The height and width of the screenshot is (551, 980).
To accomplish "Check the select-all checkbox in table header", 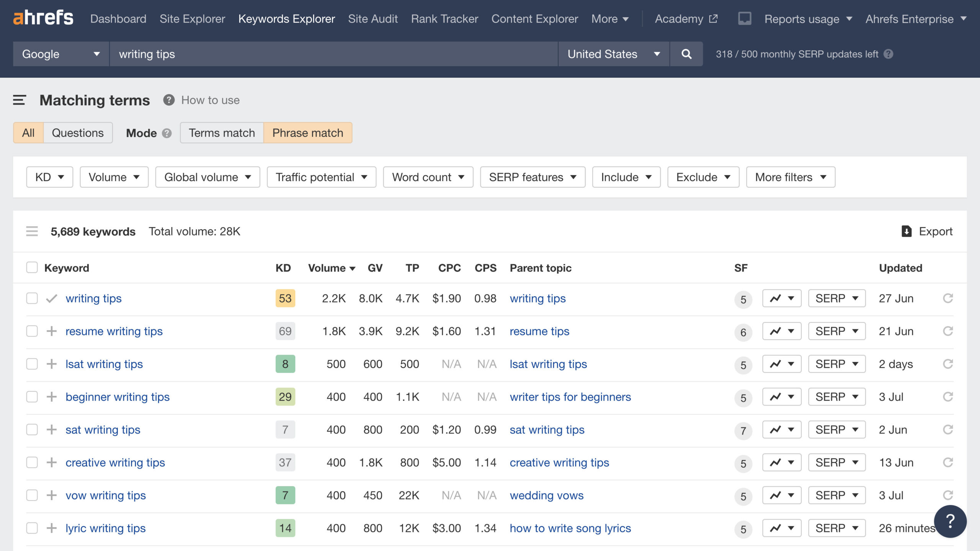I will click(x=32, y=267).
